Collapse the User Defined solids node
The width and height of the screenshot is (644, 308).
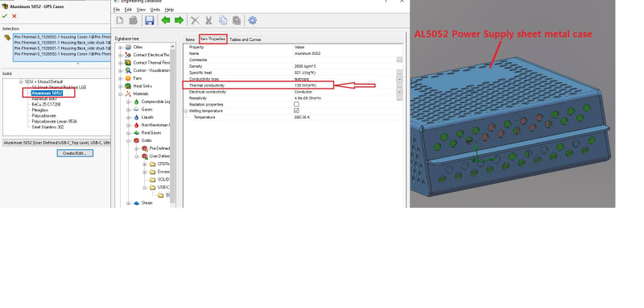pyautogui.click(x=137, y=156)
